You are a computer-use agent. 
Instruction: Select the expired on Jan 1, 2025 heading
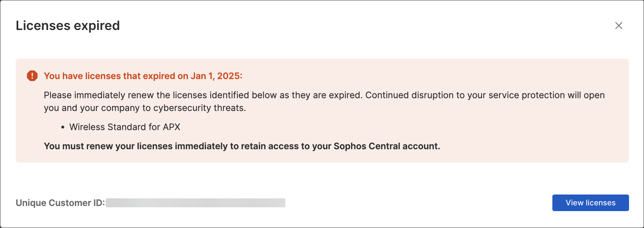tap(143, 76)
